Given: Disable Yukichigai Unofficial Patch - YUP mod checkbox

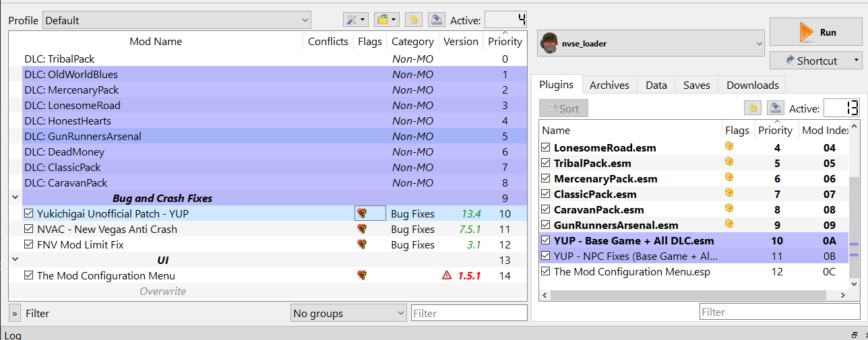Looking at the screenshot, I should [28, 213].
